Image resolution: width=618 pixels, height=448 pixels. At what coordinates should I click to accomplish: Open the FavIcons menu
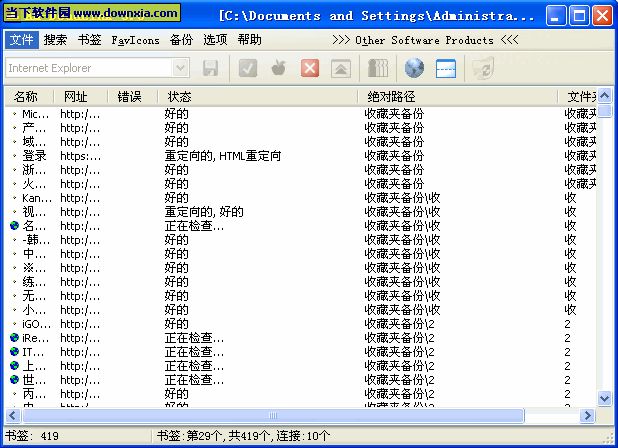tap(135, 40)
